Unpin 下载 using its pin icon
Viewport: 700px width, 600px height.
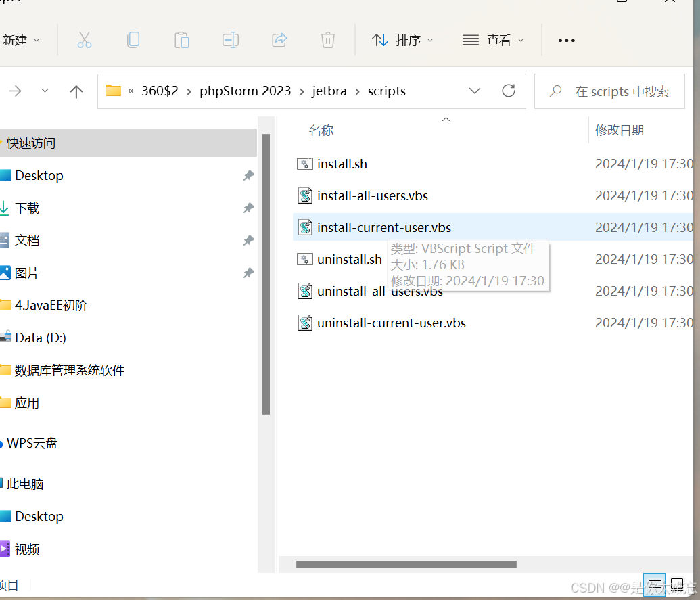[249, 208]
